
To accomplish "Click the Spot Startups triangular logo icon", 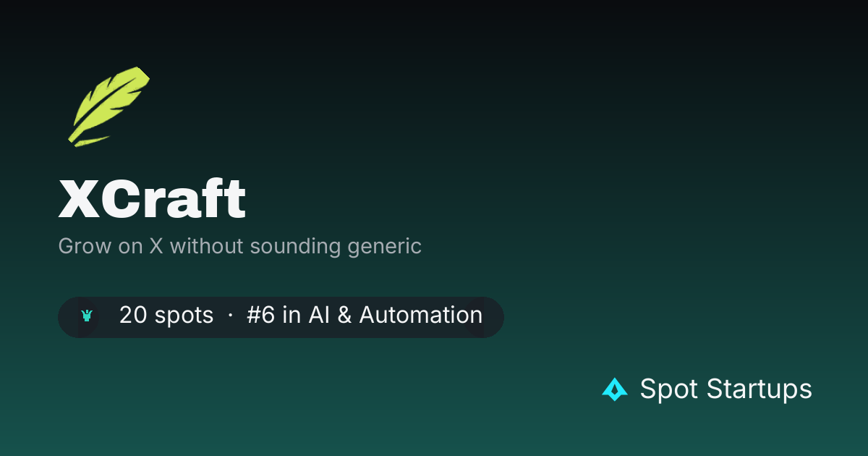I will (615, 389).
